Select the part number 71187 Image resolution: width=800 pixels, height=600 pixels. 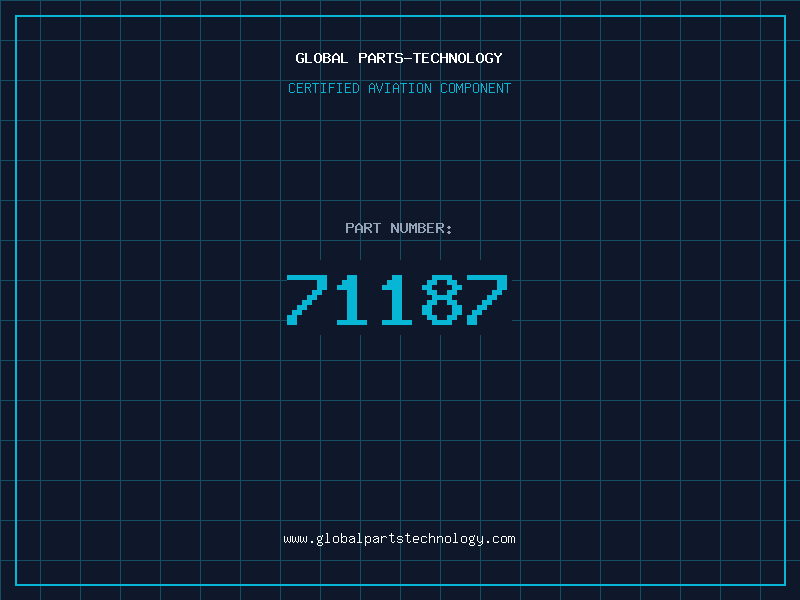(397, 300)
